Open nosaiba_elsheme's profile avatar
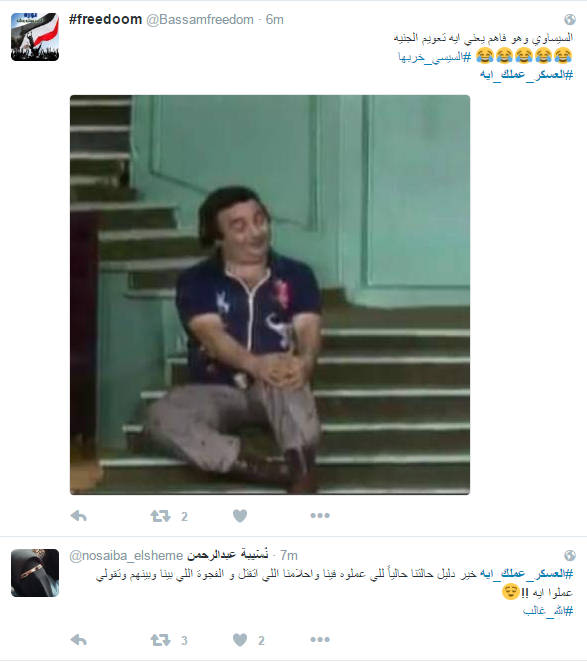587x662 pixels. [35, 572]
